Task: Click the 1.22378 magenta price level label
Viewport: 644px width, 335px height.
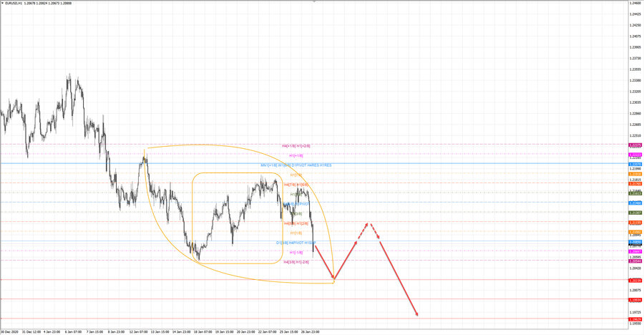Action: coord(635,145)
